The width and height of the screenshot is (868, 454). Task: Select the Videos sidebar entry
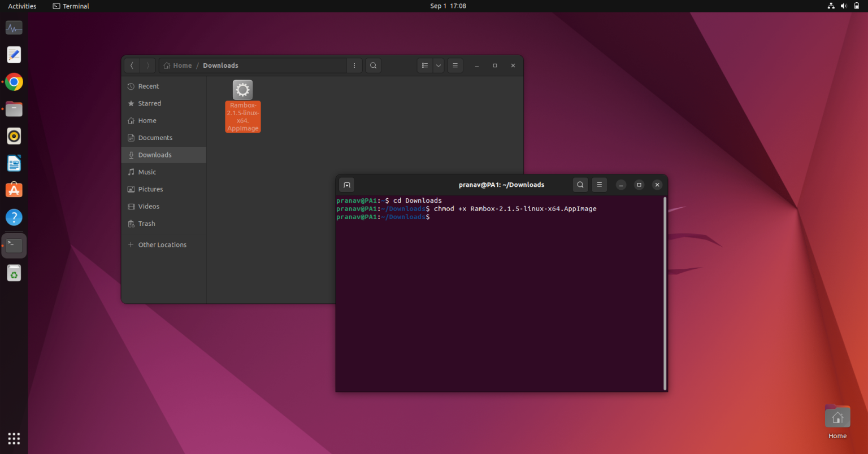tap(148, 206)
